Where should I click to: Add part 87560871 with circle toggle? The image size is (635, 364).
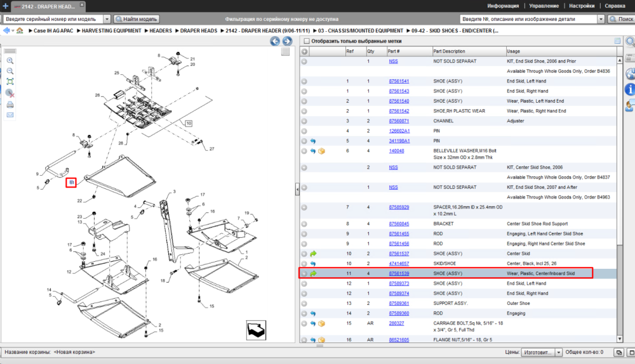pyautogui.click(x=304, y=121)
